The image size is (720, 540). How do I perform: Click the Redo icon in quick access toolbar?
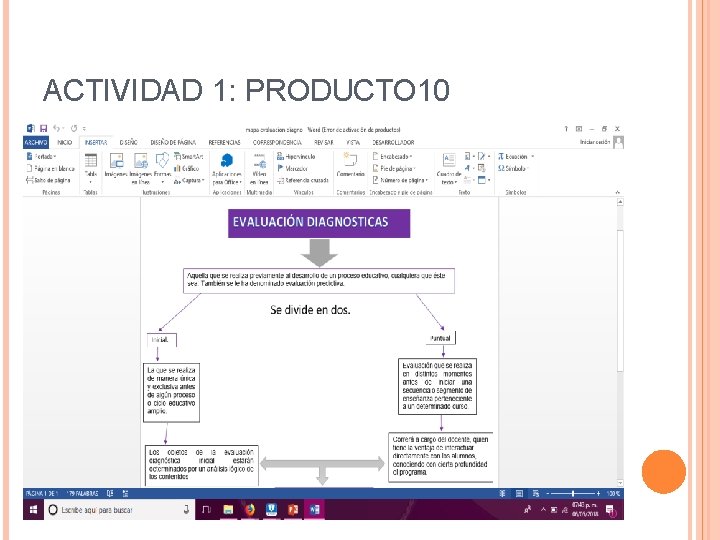pos(74,129)
